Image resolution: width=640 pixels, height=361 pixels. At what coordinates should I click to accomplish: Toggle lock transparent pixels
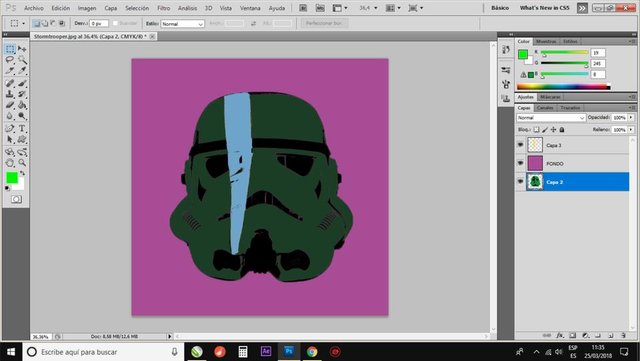click(536, 130)
